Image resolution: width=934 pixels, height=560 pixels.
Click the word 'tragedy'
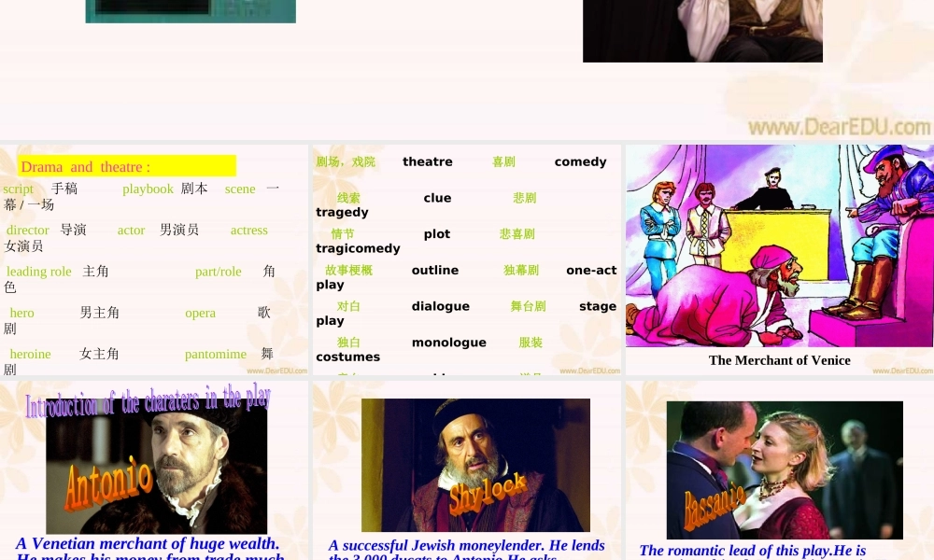[x=342, y=213]
